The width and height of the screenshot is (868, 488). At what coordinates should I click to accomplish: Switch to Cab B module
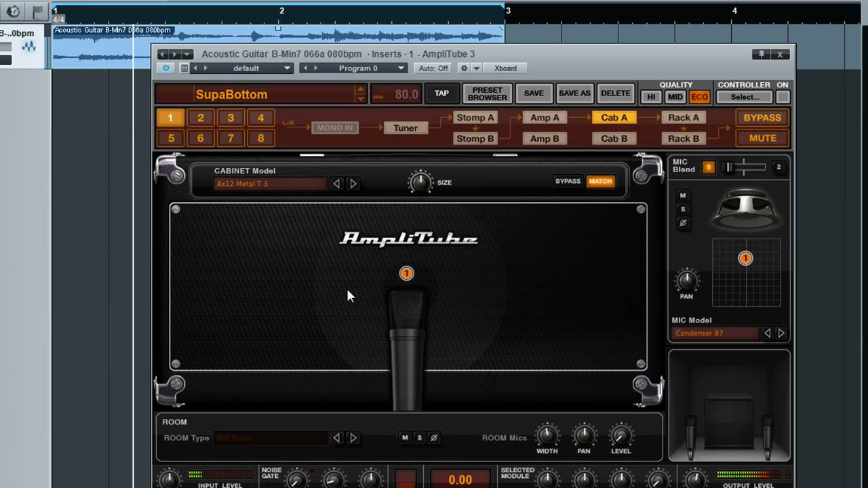[614, 138]
